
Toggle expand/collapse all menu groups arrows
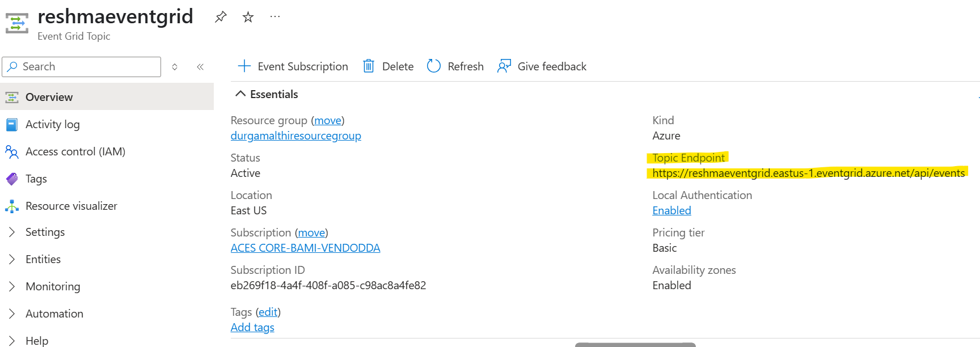[x=175, y=67]
